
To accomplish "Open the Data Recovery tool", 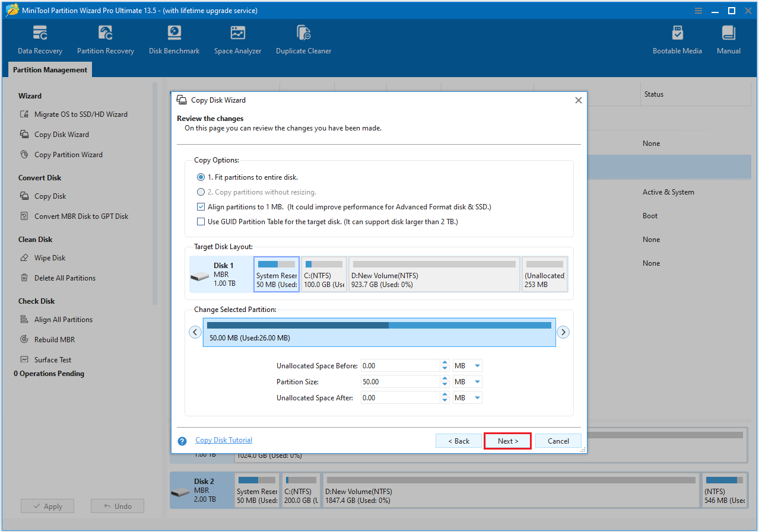I will click(39, 39).
